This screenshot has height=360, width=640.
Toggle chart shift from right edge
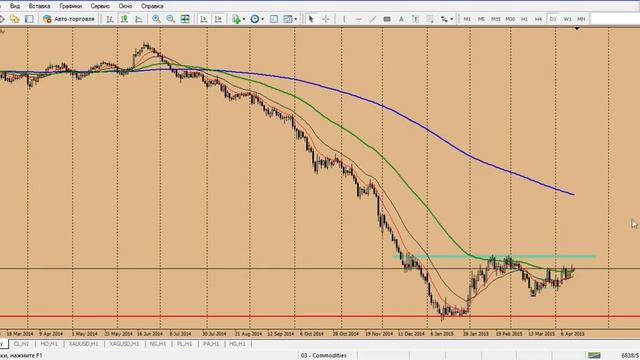pyautogui.click(x=218, y=19)
